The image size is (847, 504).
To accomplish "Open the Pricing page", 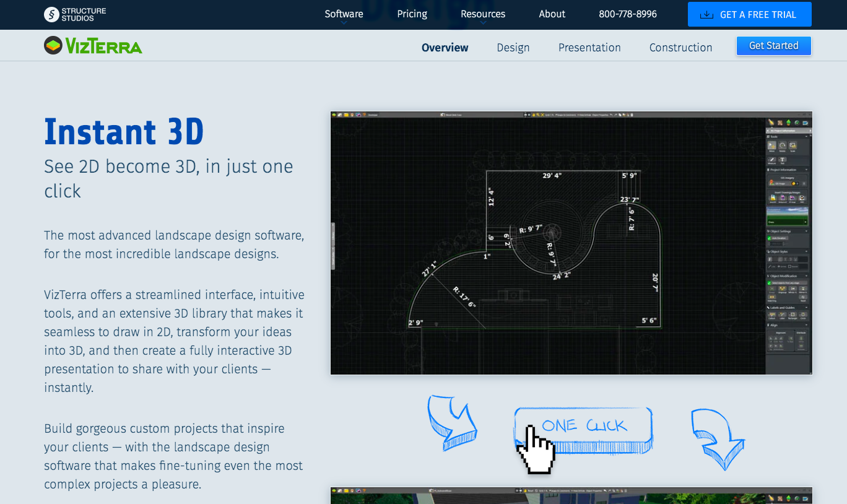I will tap(412, 14).
